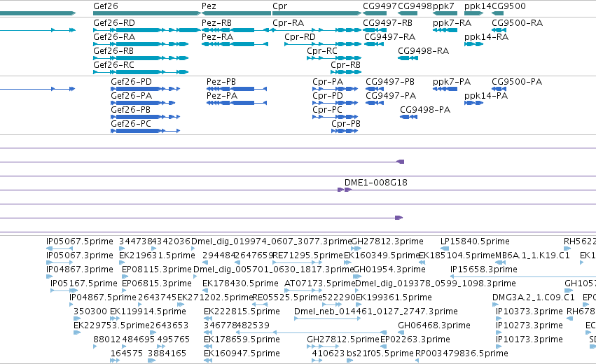Select EST label EP08115.3prime
Screen dimensions: 596x364
pos(157,269)
